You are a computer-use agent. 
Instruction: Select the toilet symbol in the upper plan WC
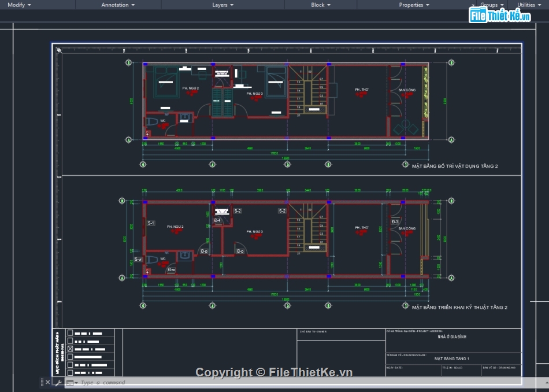152,121
